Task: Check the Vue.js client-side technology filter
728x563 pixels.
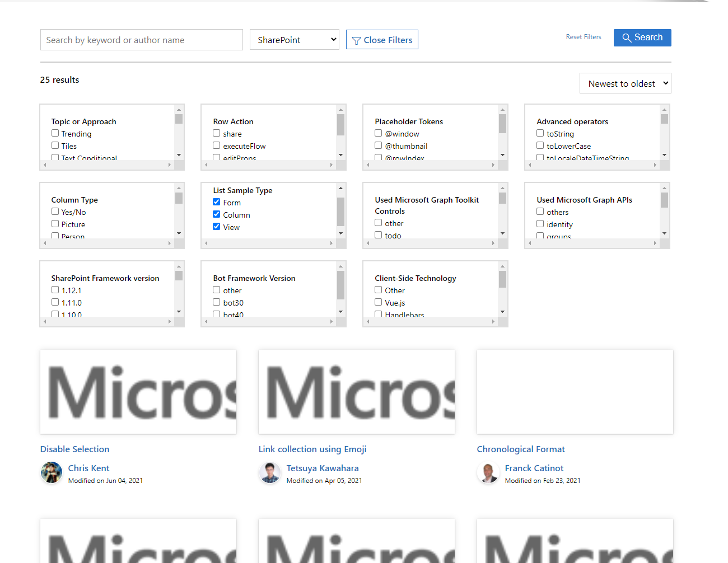Action: pos(378,302)
